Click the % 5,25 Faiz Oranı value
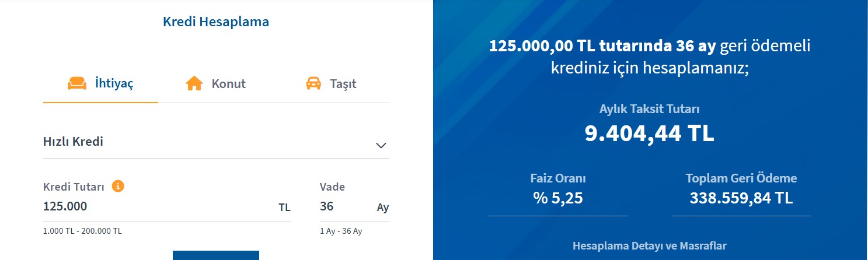Screen dimensions: 868x260 tap(558, 198)
